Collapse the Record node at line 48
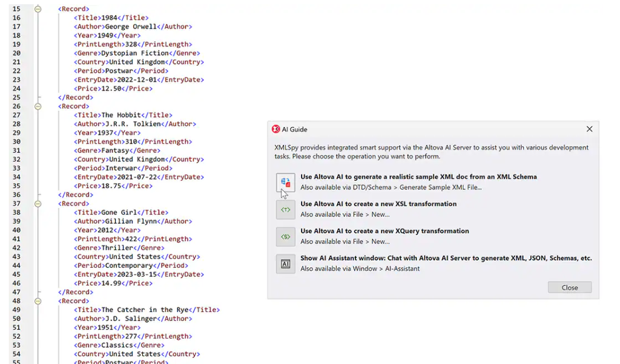This screenshot has height=364, width=620. (38, 301)
